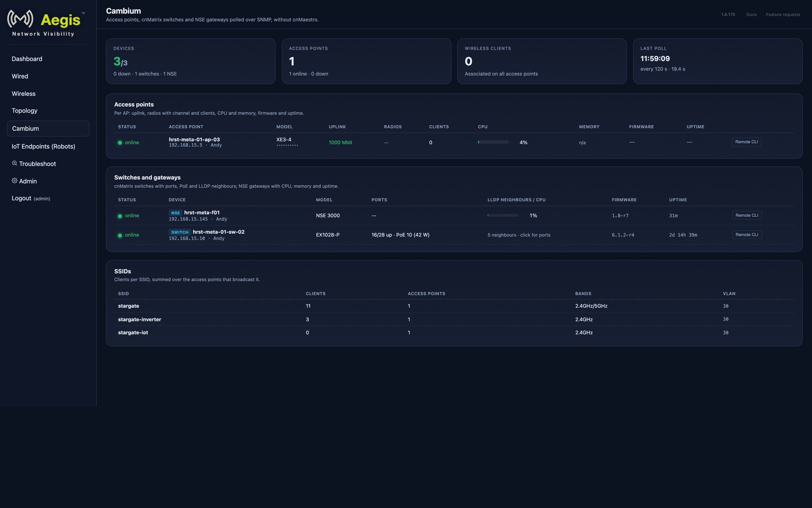The image size is (812, 508).
Task: Click the Troubleshoot magnifier icon
Action: click(x=15, y=163)
